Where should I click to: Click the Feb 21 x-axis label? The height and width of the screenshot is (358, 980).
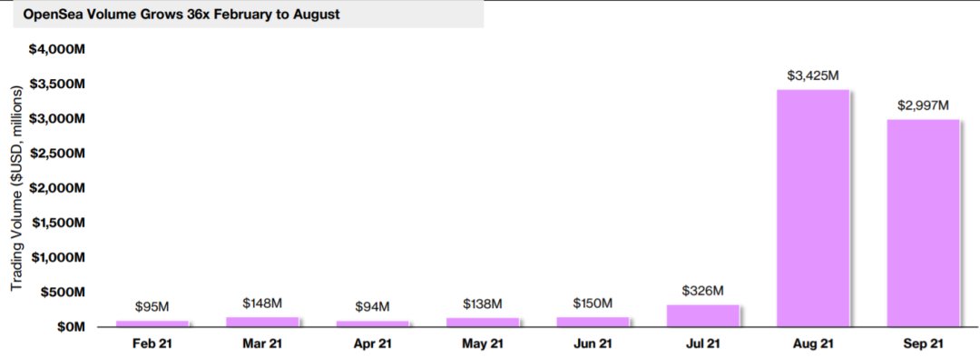click(152, 343)
